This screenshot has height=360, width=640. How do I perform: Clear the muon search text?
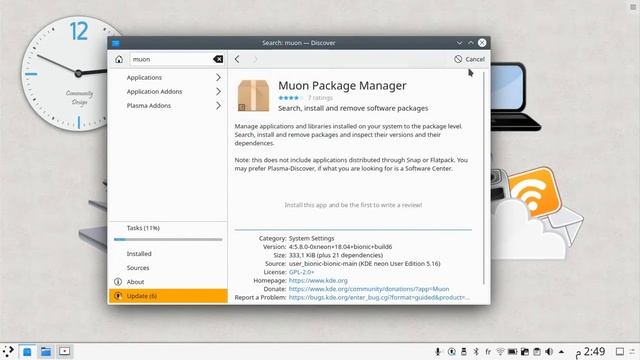tap(218, 59)
